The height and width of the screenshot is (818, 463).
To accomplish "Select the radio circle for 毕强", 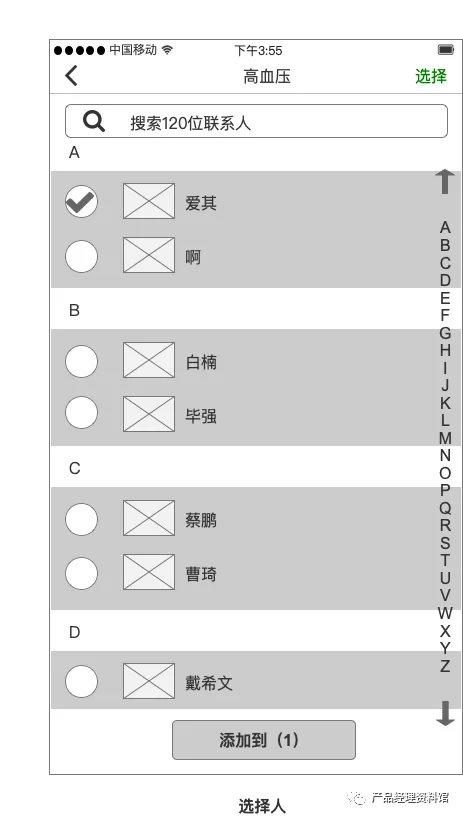I will point(81,413).
